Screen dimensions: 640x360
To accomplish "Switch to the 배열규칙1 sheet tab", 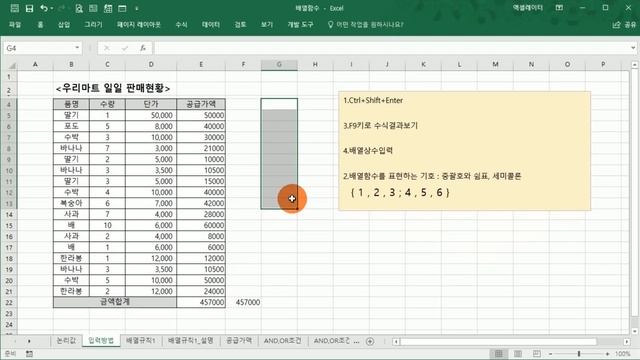I will [x=140, y=341].
